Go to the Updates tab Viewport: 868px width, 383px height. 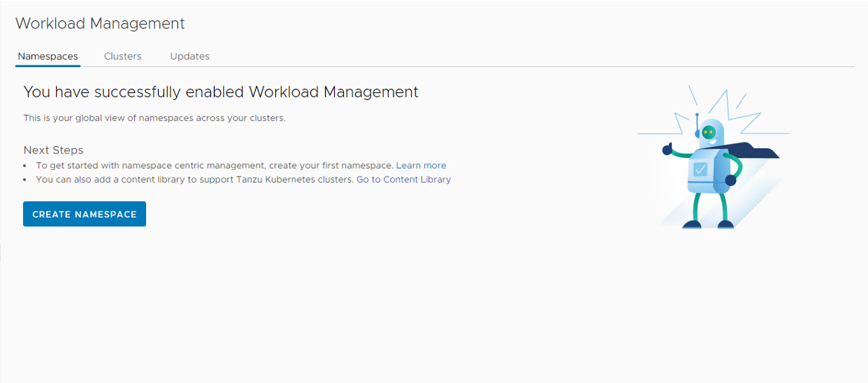pos(189,56)
